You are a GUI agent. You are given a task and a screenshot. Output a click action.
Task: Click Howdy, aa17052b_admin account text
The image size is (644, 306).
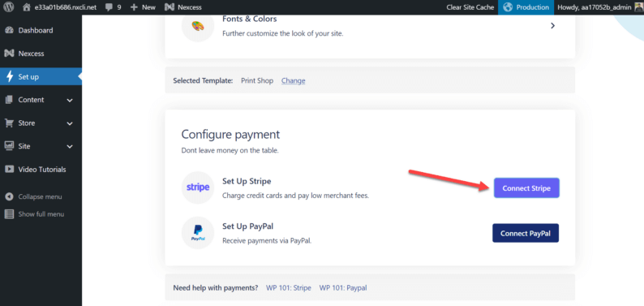[595, 7]
